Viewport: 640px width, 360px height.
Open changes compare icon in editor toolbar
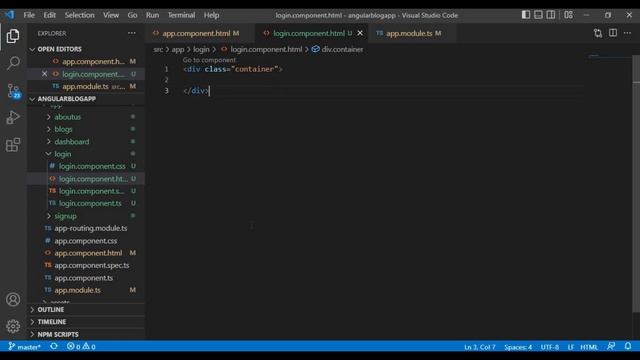pyautogui.click(x=598, y=33)
